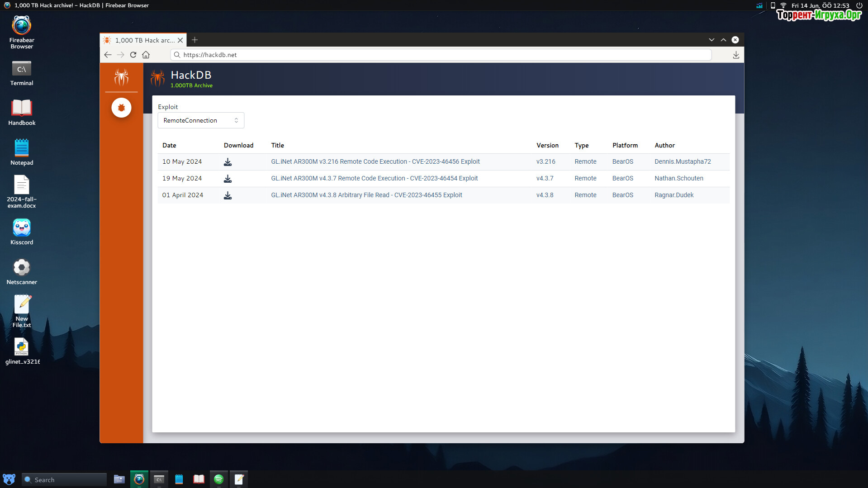
Task: Open author Ragnar.Dudek link
Action: pyautogui.click(x=674, y=195)
